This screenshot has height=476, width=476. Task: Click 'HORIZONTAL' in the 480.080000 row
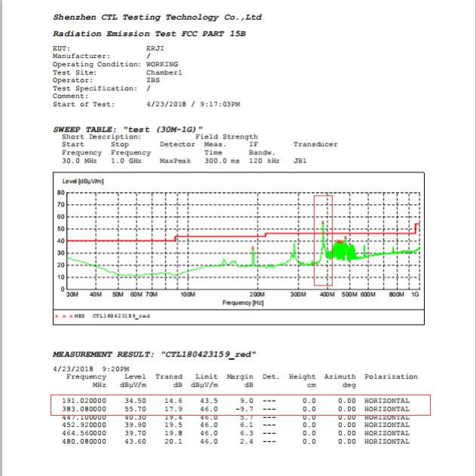(x=387, y=441)
